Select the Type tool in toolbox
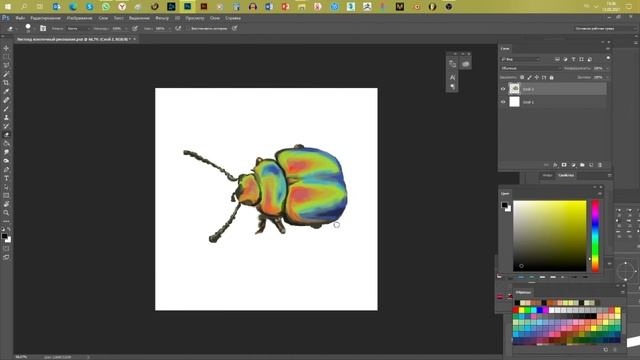 tap(6, 178)
